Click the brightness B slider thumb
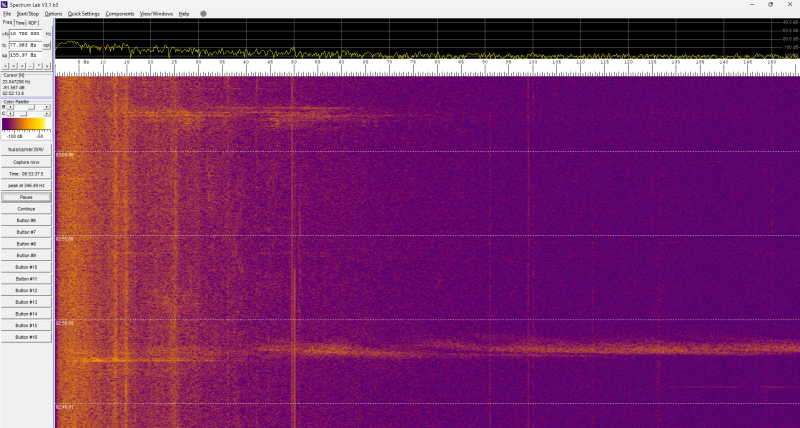 click(x=31, y=107)
